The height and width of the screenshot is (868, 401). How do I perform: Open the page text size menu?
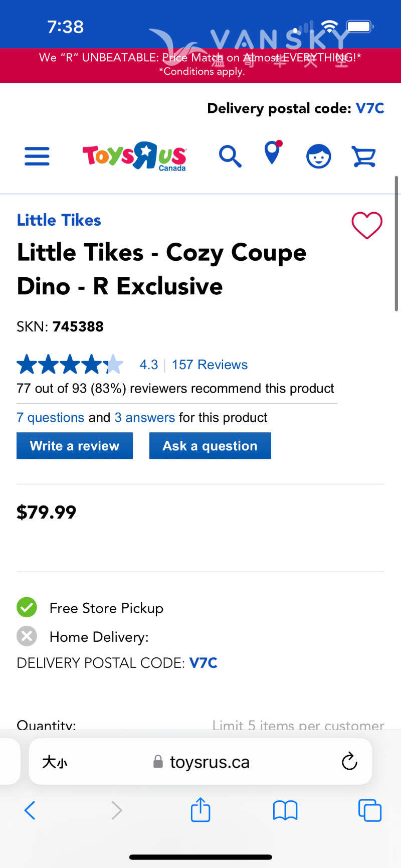click(55, 762)
